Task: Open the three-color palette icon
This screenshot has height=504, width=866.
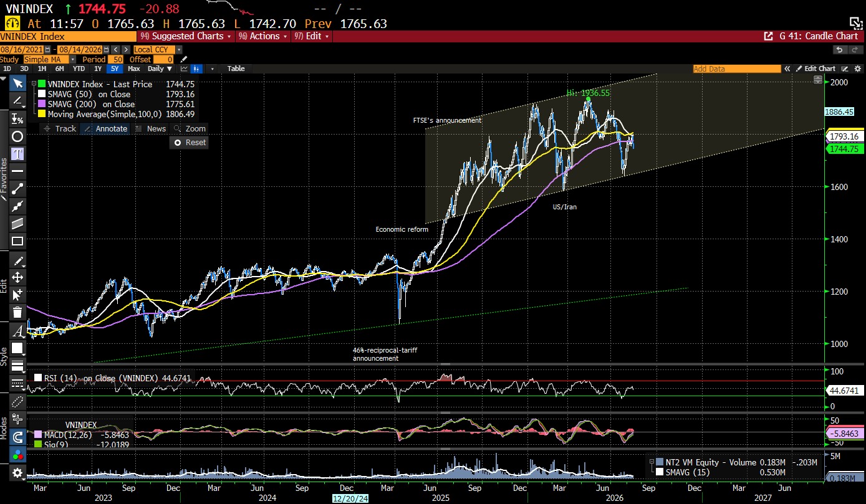Action: 17,455
